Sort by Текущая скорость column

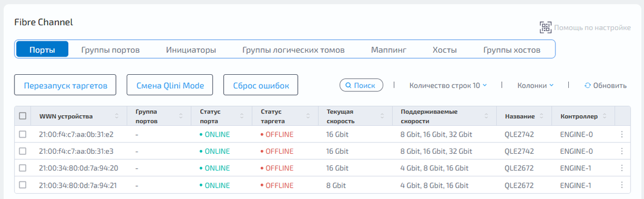pyautogui.click(x=382, y=116)
